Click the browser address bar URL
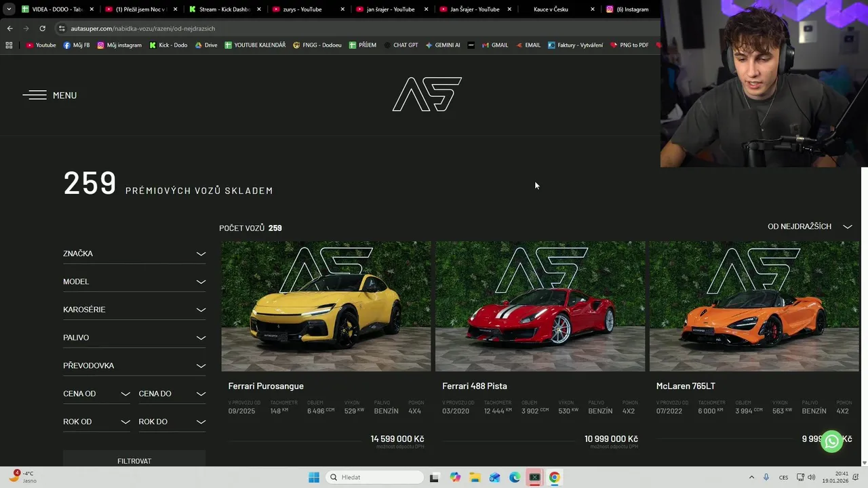868x488 pixels. 143,28
